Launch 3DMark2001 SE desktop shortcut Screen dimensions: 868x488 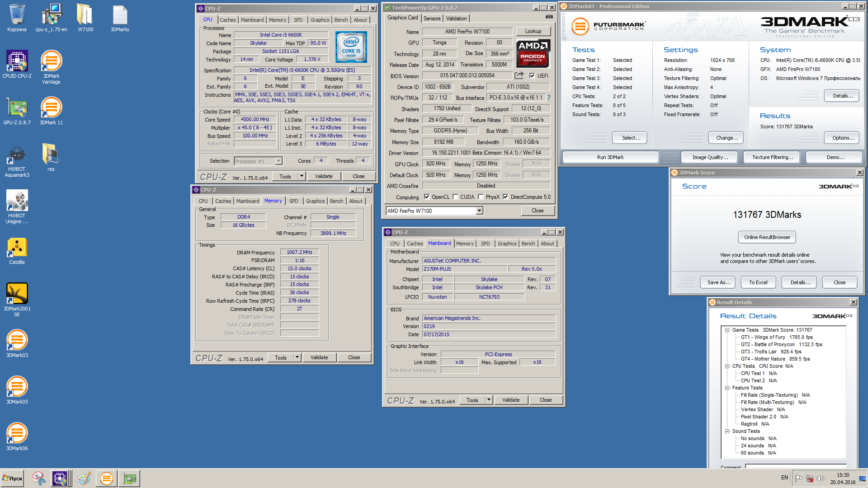[x=17, y=300]
